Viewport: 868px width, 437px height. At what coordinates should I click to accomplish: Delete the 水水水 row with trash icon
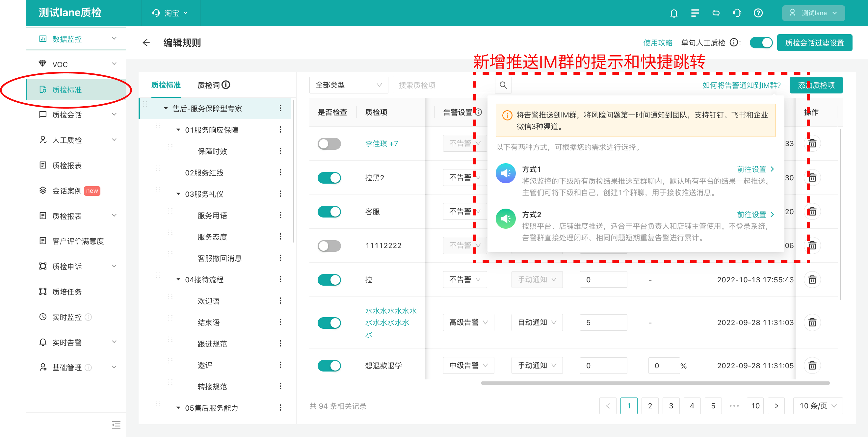tap(812, 323)
